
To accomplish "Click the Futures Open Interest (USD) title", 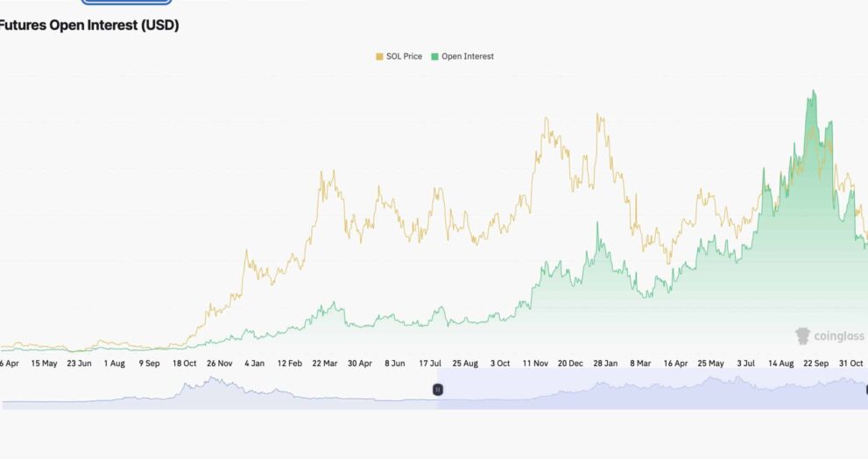I will [88, 25].
